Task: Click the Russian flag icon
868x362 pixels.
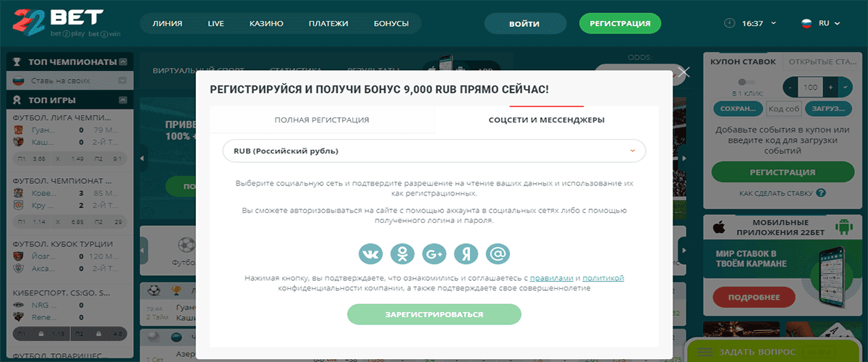Action: tap(806, 23)
